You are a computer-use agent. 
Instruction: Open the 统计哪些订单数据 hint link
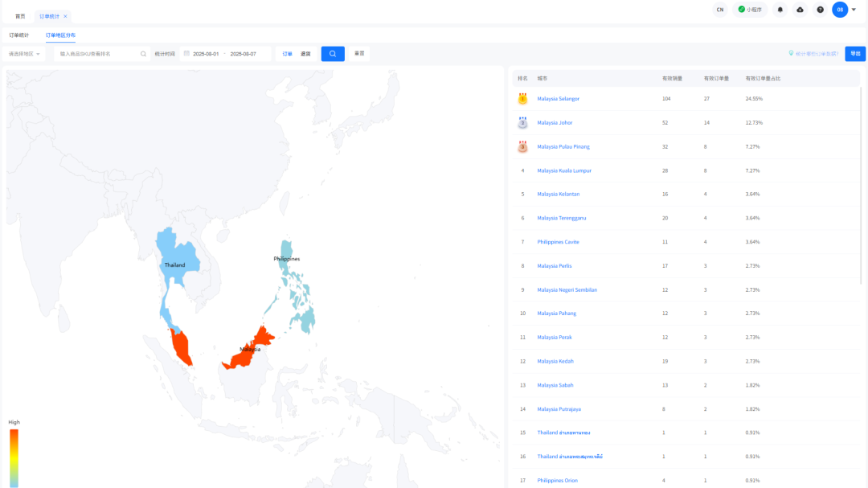tap(813, 54)
